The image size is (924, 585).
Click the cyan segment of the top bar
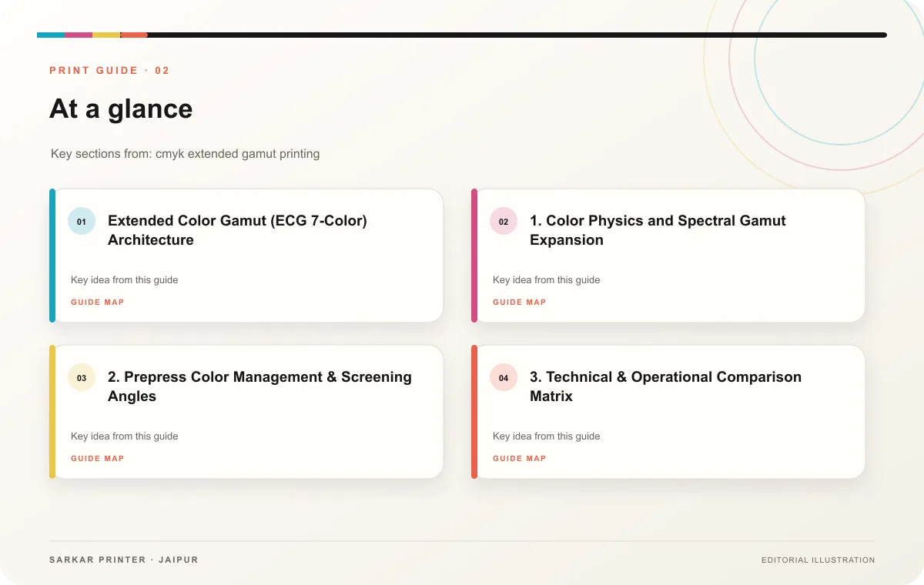[x=51, y=35]
